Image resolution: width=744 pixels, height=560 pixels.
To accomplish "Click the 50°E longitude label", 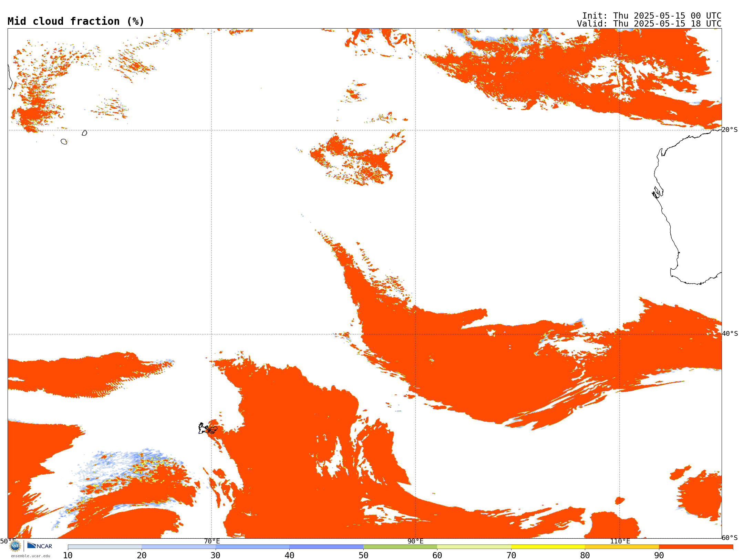I will pos(8,541).
